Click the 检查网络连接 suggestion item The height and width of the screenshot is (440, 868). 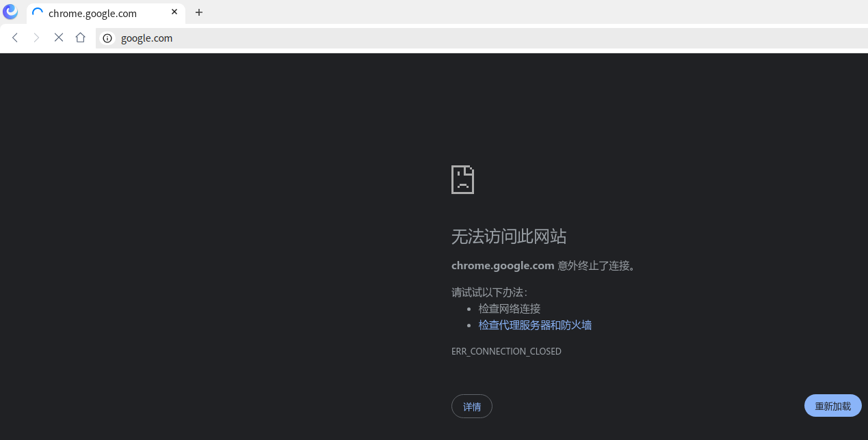[510, 309]
